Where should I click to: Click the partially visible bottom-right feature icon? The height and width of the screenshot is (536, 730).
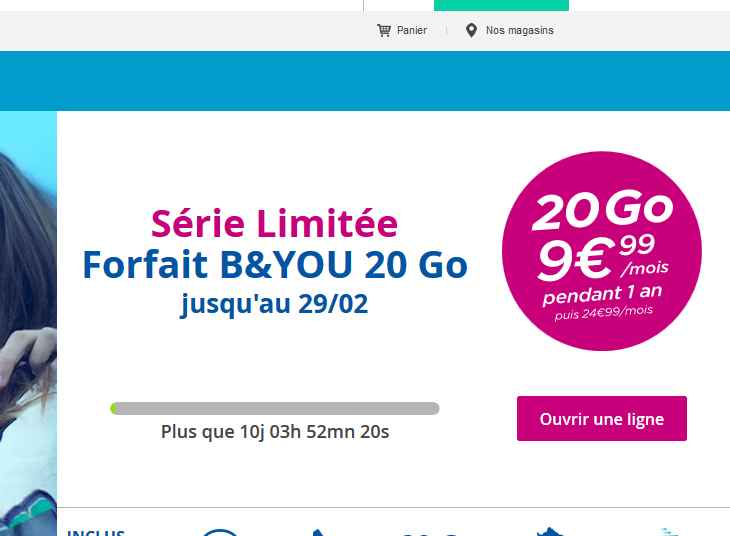coord(668,532)
